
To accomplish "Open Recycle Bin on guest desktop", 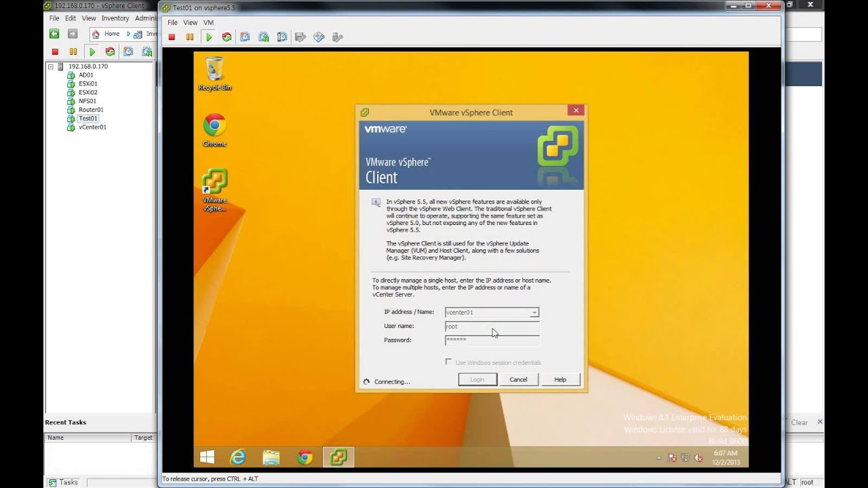I will click(214, 74).
